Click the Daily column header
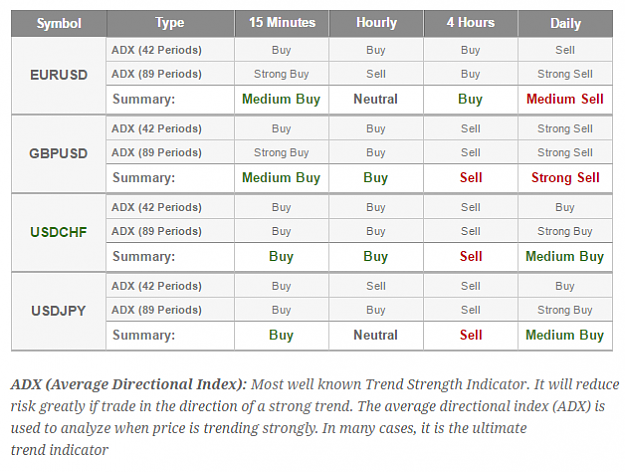This screenshot has width=625, height=472. tap(565, 23)
